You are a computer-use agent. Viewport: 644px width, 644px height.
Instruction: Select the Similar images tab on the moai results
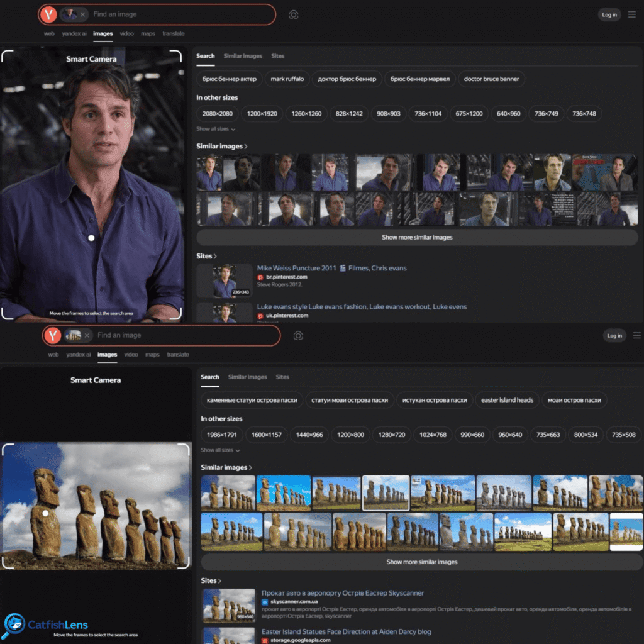click(x=247, y=377)
